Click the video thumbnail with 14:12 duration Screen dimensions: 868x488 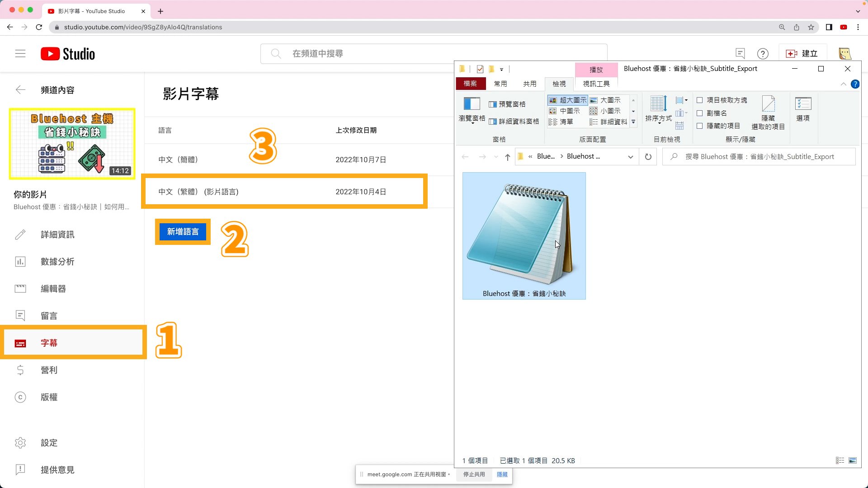[x=72, y=144]
